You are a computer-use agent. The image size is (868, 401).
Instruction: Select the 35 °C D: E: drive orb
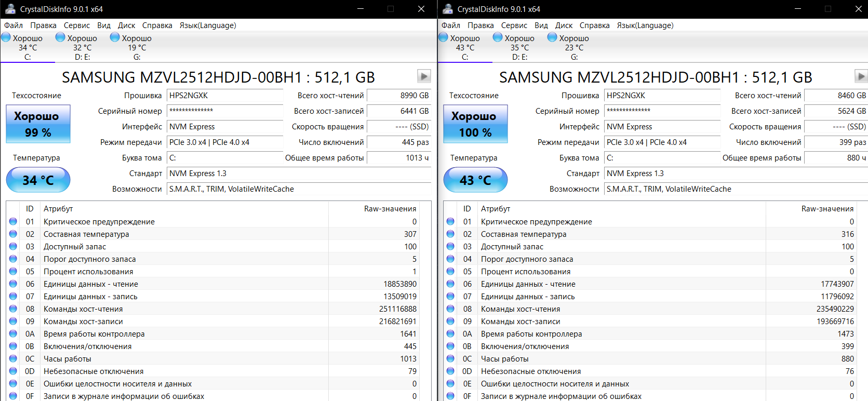pyautogui.click(x=498, y=37)
